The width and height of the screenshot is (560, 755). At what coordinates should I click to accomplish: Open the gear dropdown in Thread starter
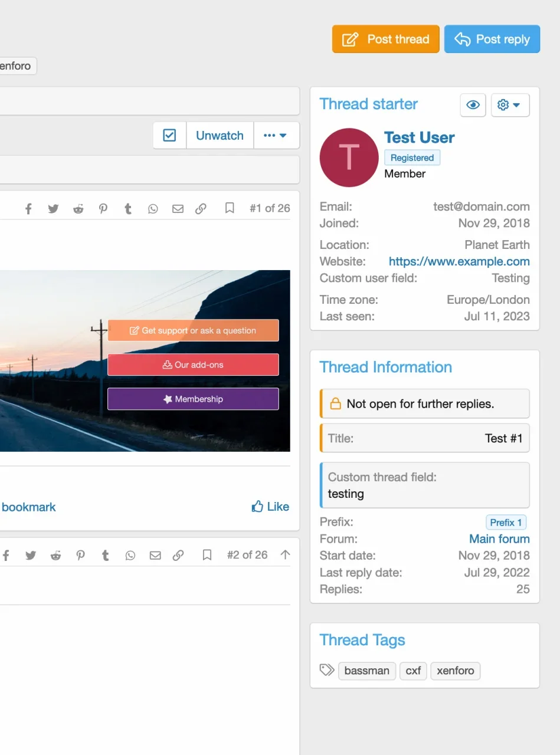click(x=509, y=105)
